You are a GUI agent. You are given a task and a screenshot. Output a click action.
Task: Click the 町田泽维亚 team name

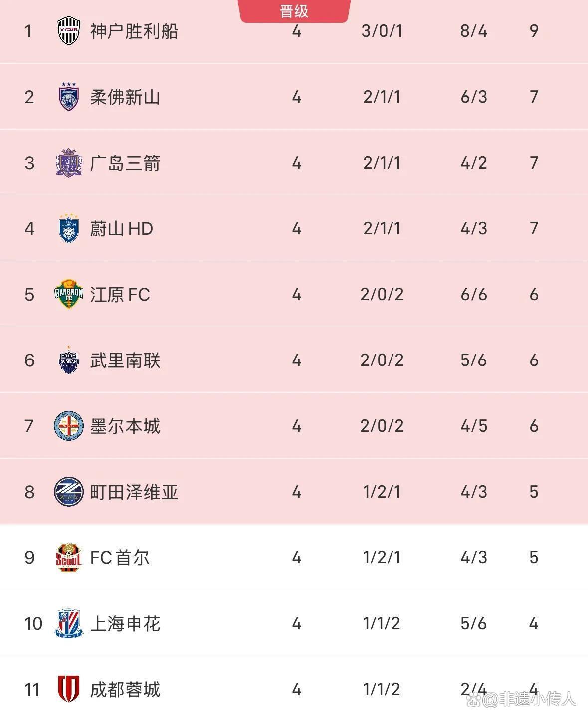point(134,492)
